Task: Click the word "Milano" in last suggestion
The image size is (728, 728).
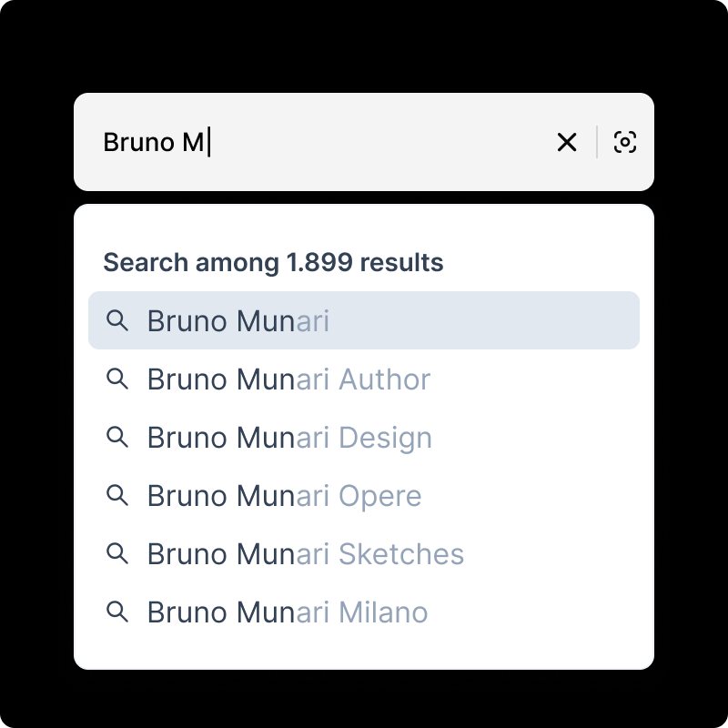Action: tap(383, 612)
